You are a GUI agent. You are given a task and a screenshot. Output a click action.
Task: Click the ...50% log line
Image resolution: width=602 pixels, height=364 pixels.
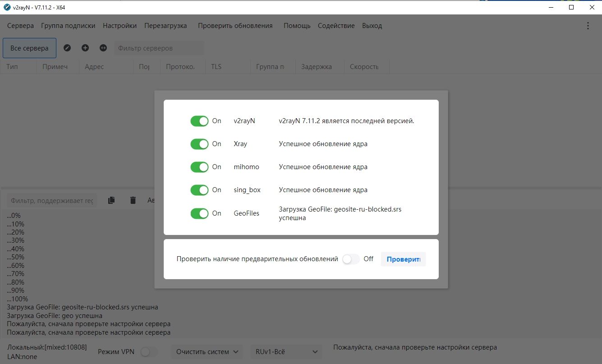16,257
